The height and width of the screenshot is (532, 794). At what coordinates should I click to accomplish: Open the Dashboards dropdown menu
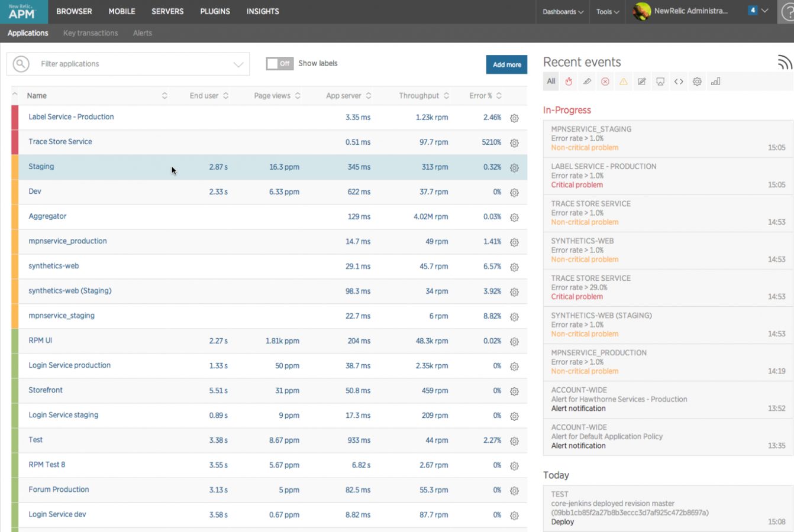pos(563,12)
